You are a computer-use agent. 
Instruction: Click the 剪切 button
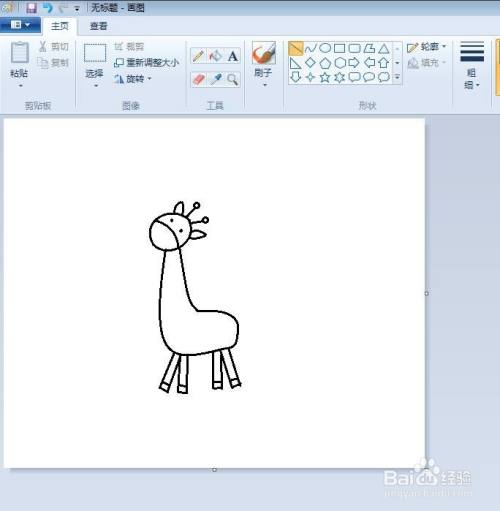(54, 46)
